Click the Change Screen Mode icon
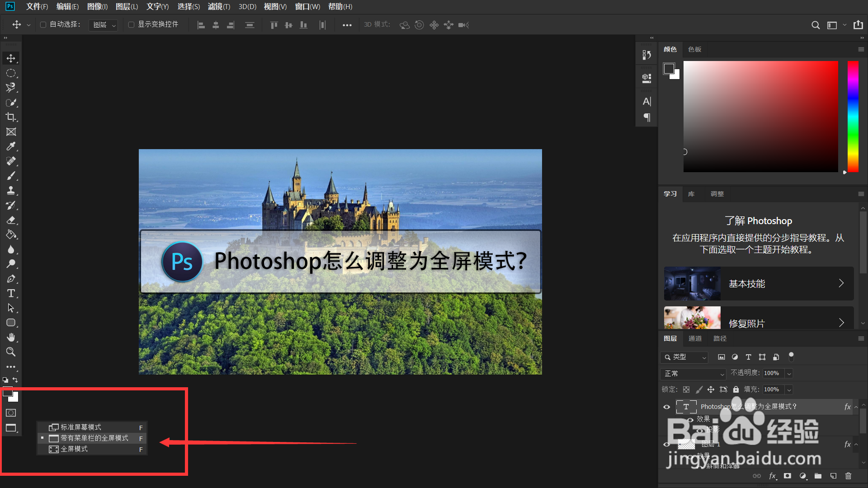 point(11,428)
